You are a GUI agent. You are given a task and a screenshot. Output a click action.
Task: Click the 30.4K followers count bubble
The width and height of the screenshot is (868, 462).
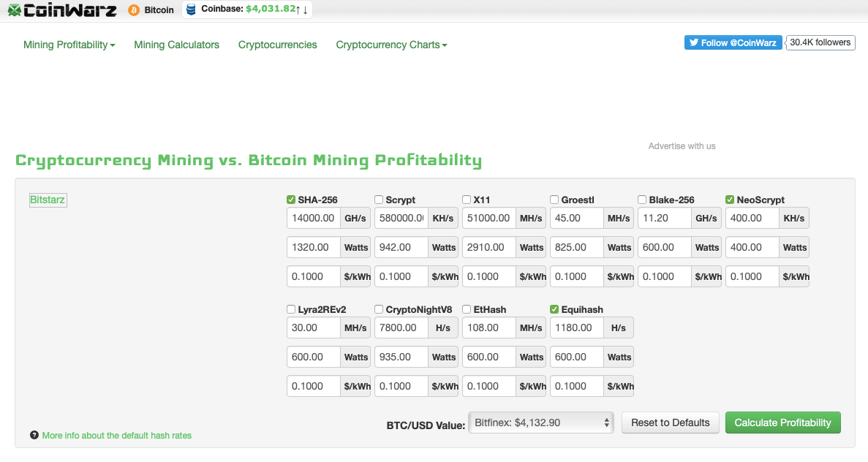click(x=820, y=42)
